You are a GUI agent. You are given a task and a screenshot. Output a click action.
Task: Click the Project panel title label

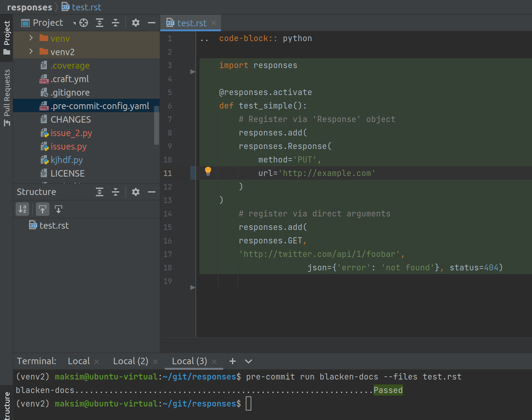pos(48,23)
